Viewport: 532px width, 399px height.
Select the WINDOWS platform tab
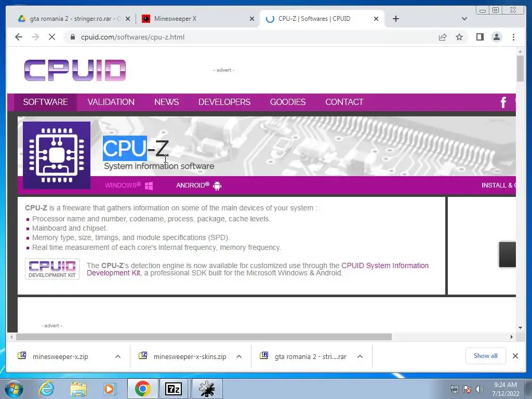(x=129, y=185)
